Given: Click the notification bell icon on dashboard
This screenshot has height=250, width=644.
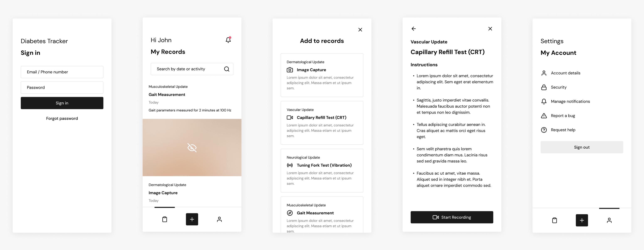Looking at the screenshot, I should coord(228,40).
